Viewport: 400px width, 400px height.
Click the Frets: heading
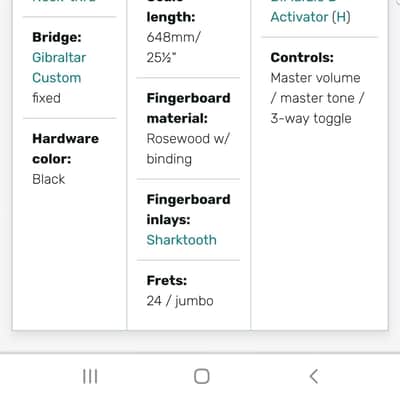(x=167, y=281)
